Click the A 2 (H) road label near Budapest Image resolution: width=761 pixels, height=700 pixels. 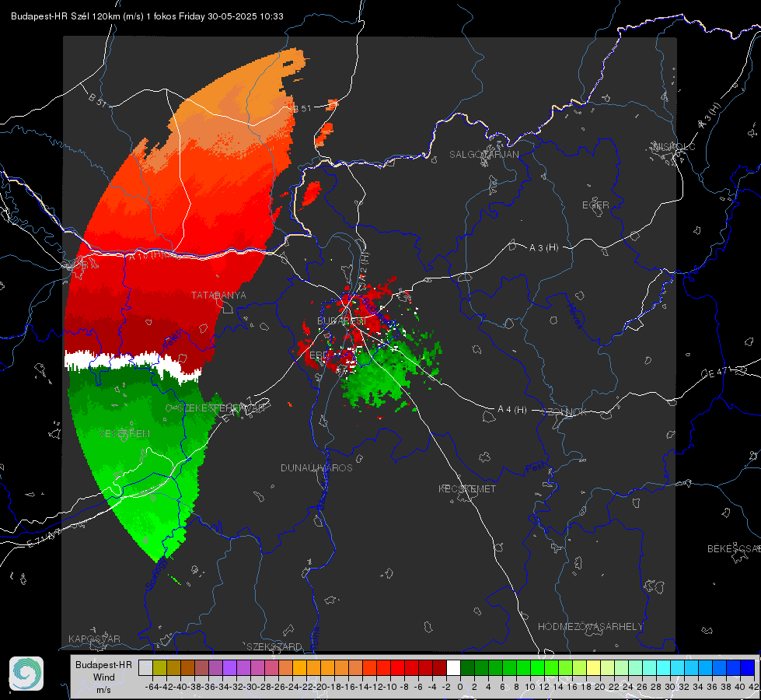click(x=364, y=266)
